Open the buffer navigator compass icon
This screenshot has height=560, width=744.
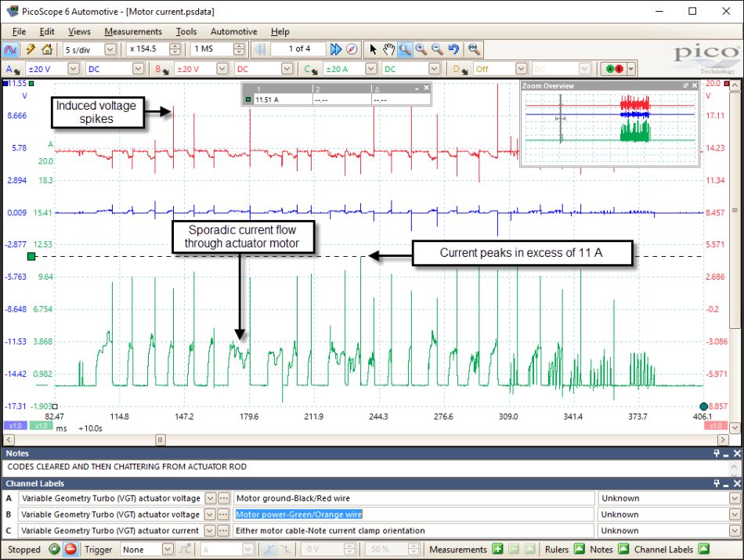352,49
